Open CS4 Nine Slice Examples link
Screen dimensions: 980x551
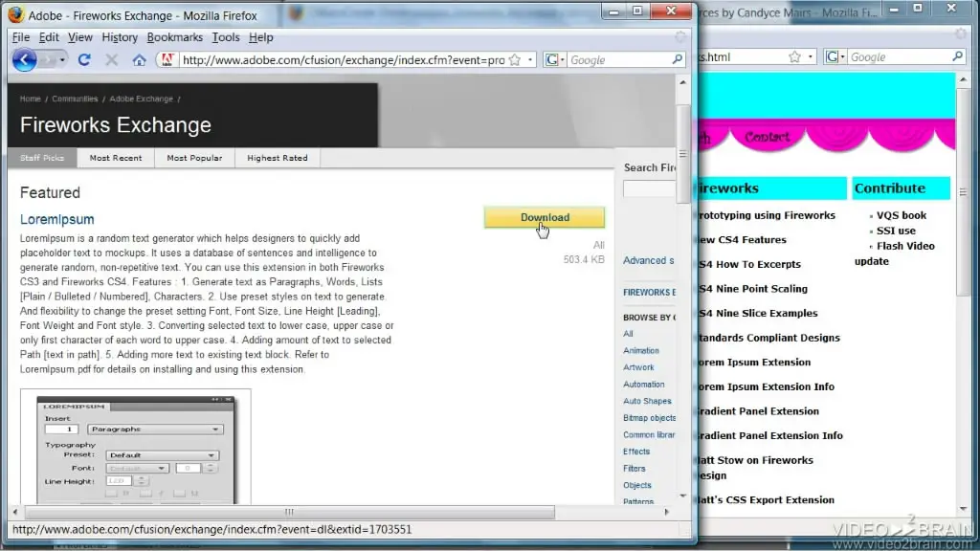[x=758, y=313]
